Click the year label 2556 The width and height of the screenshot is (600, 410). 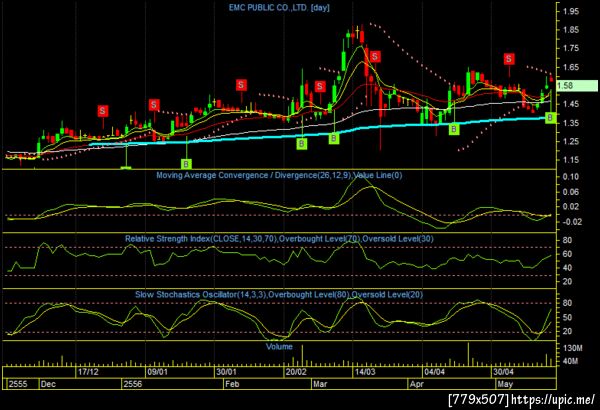coord(133,384)
